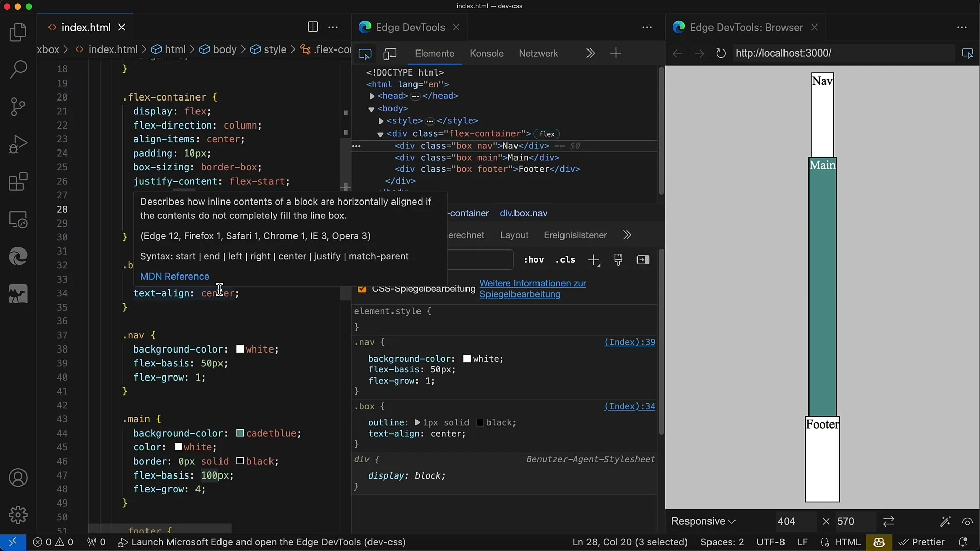Image resolution: width=980 pixels, height=551 pixels.
Task: Open the selected element's ellipsis actions
Action: point(356,146)
